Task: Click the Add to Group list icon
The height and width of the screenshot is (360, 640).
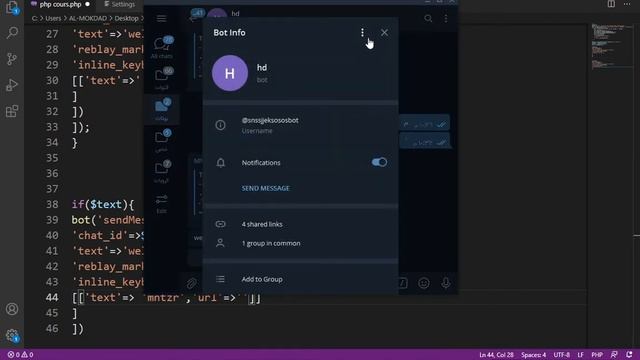Action: [x=220, y=279]
